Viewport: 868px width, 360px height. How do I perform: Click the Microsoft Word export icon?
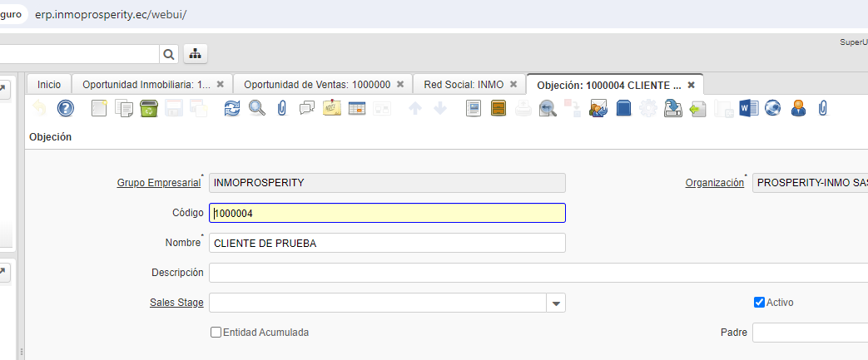pos(748,108)
